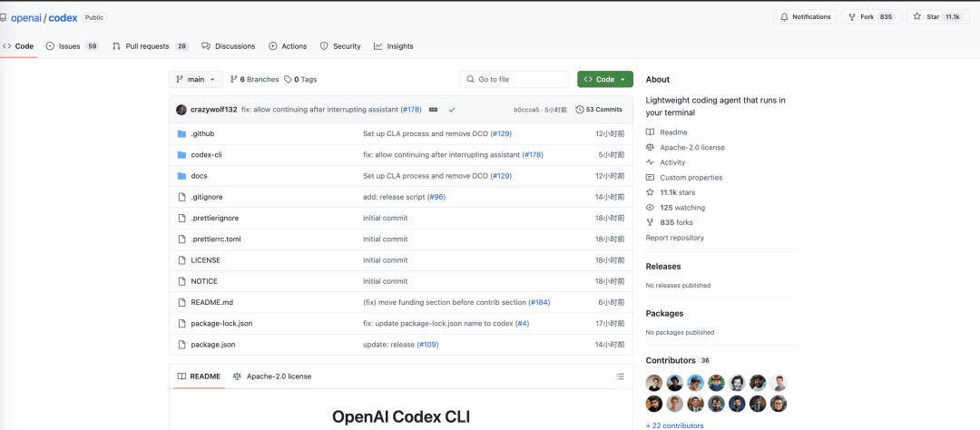This screenshot has width=980, height=430.
Task: Expand commit message ellipsis button
Action: (433, 110)
